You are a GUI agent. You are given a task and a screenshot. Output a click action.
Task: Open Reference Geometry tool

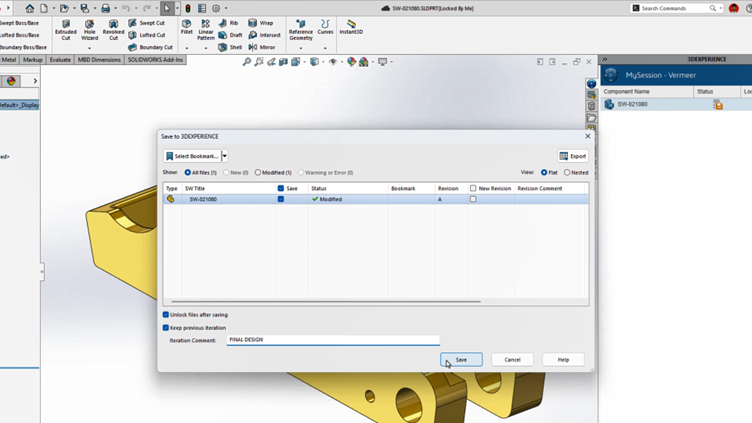pyautogui.click(x=301, y=30)
